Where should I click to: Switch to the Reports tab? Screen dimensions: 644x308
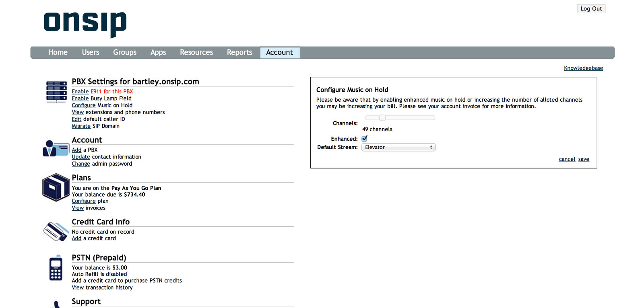click(239, 53)
